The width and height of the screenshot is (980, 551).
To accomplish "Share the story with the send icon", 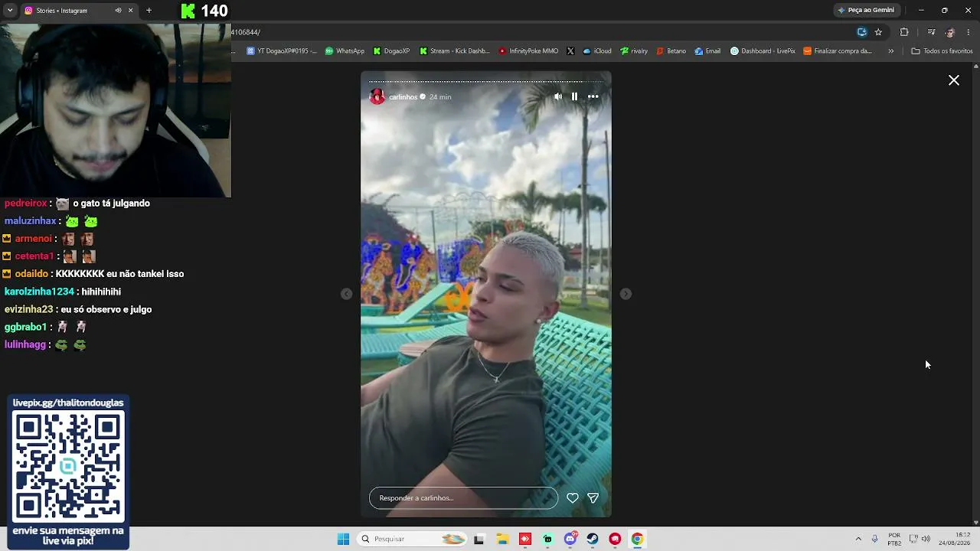I will (x=593, y=498).
